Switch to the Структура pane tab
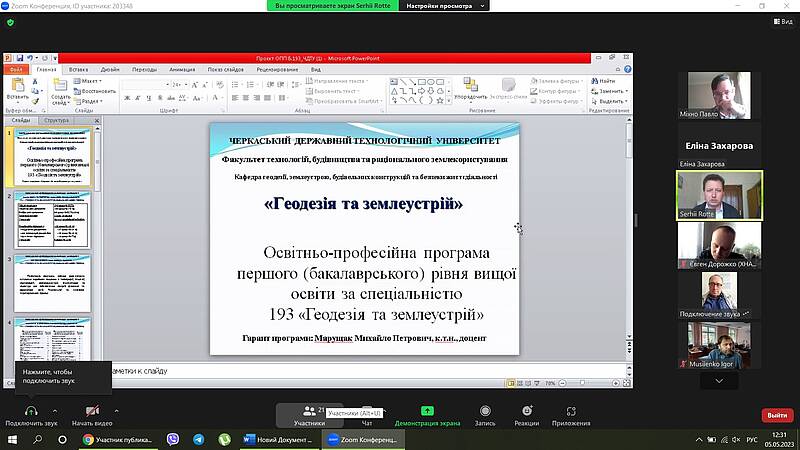Screen dimensions: 800x450 coord(57,120)
